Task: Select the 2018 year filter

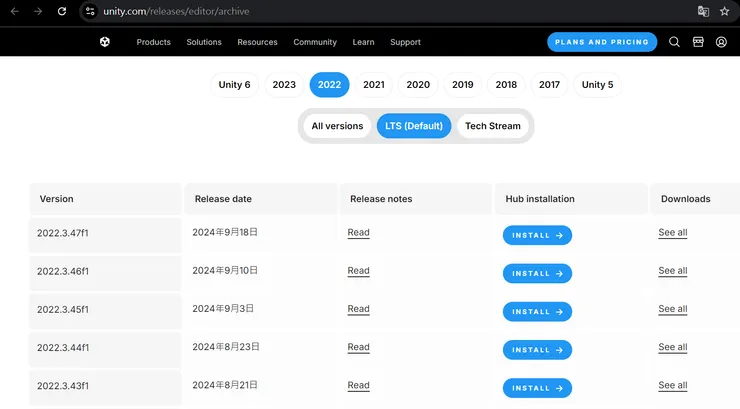Action: pos(506,85)
